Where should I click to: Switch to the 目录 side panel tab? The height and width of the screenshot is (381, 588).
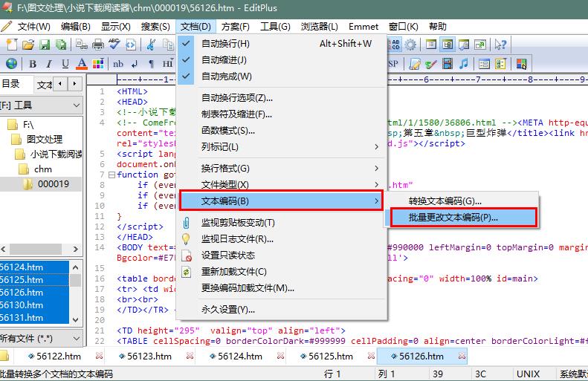click(10, 84)
